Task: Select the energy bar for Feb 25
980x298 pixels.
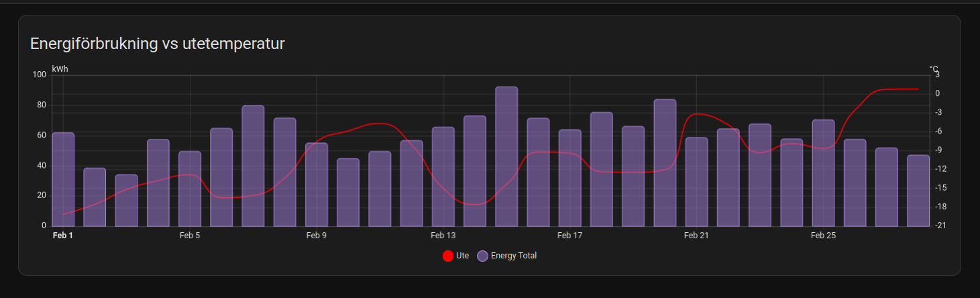Action: 823,173
